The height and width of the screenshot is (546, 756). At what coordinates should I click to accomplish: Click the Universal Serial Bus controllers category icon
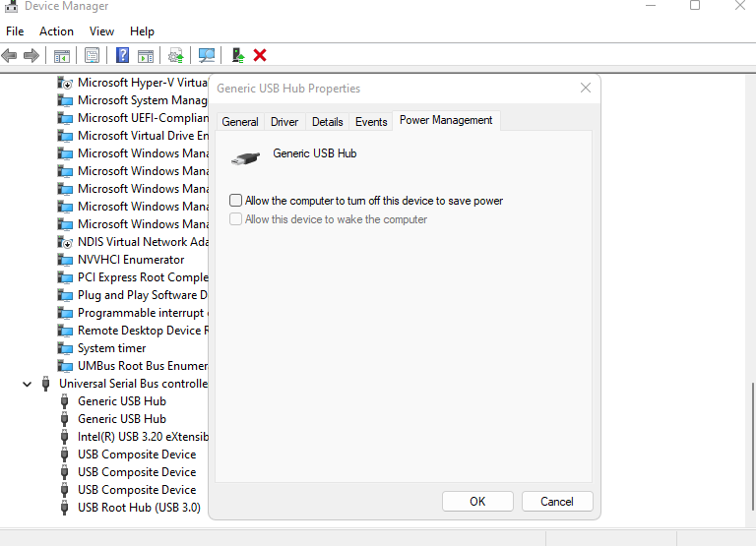46,384
